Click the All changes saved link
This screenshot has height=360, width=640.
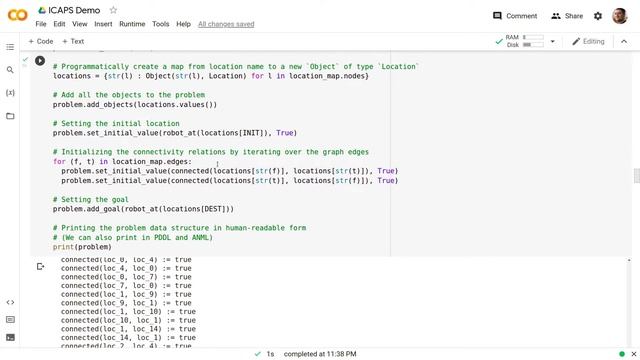coord(226,24)
